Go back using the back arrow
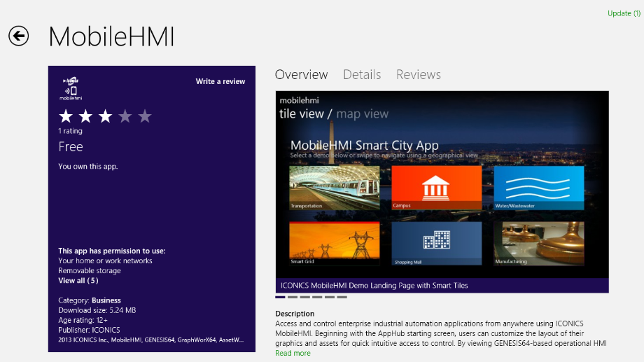Image resolution: width=644 pixels, height=362 pixels. pyautogui.click(x=19, y=36)
